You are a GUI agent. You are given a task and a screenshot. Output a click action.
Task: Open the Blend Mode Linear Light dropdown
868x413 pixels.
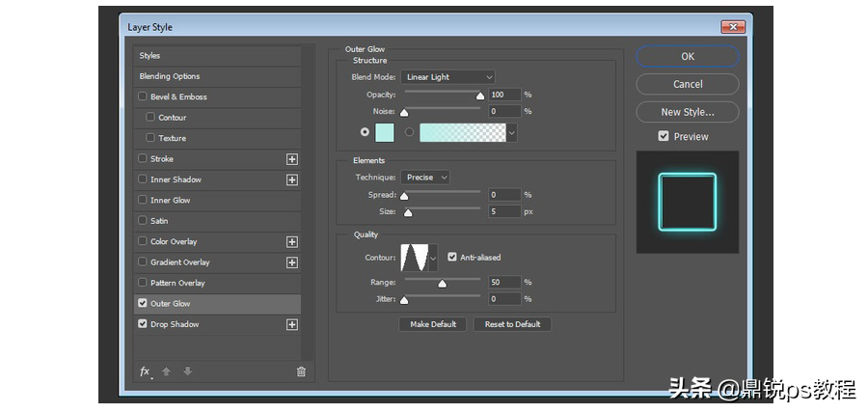[x=448, y=77]
